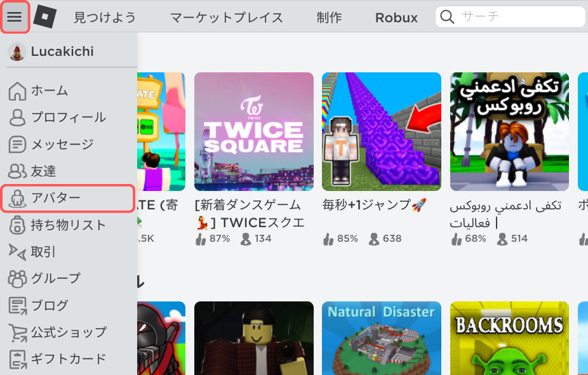Click the 毎秒+1ジャンプ game title

(x=374, y=205)
